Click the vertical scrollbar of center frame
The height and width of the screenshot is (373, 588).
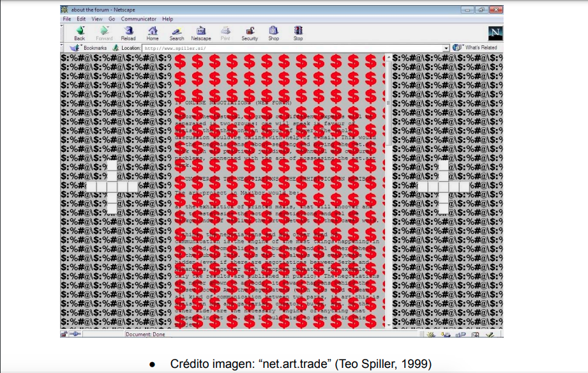coord(388,192)
